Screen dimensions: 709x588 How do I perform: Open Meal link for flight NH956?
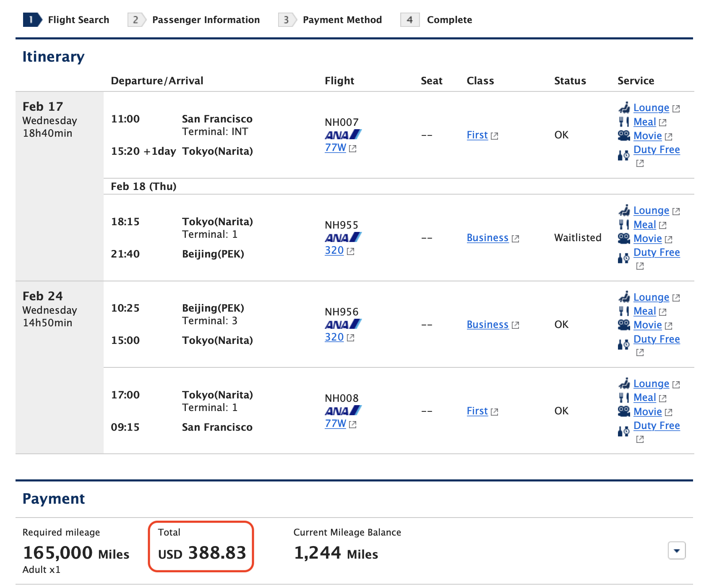pyautogui.click(x=644, y=311)
